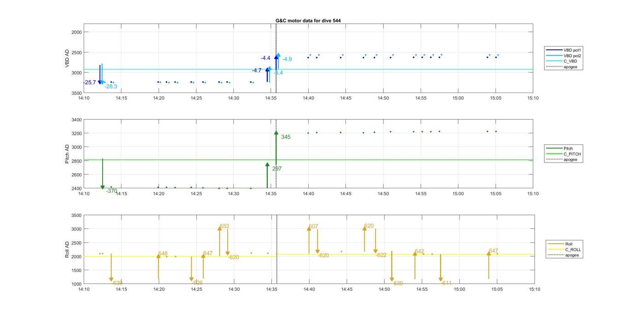Click the Pitch AD y-axis label
This screenshot has height=319, width=644.
coord(67,154)
